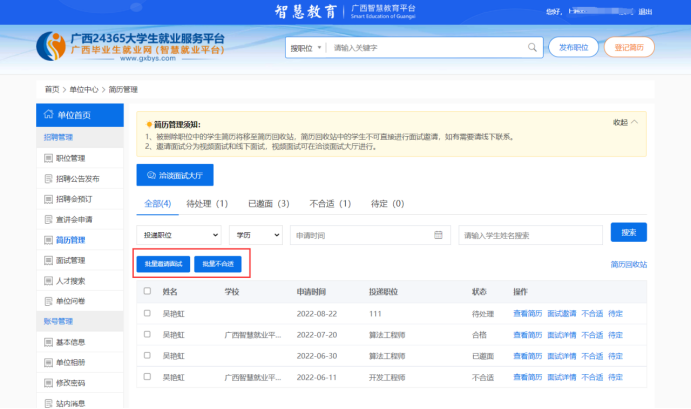Click the icon beside 人才搜索 in sidebar
Image resolution: width=691 pixels, height=409 pixels.
click(x=49, y=281)
